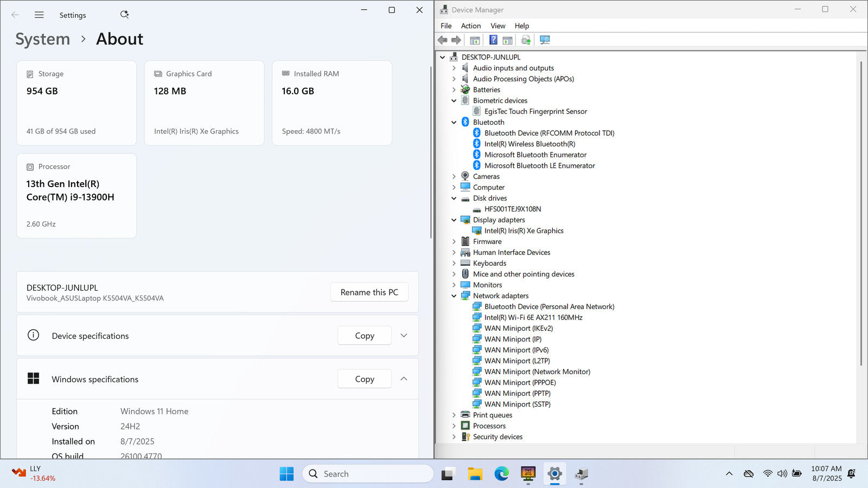
Task: Click the Help icon in Device Manager toolbar
Action: click(x=493, y=40)
